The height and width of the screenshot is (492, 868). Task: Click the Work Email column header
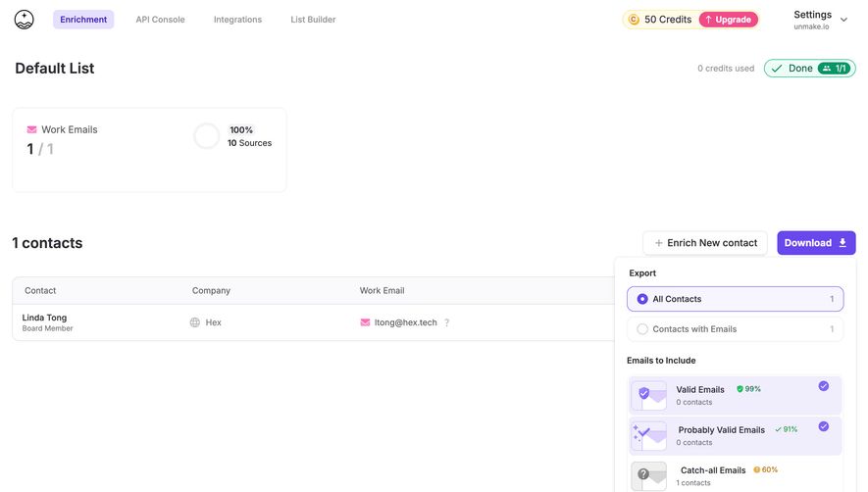[x=382, y=290]
